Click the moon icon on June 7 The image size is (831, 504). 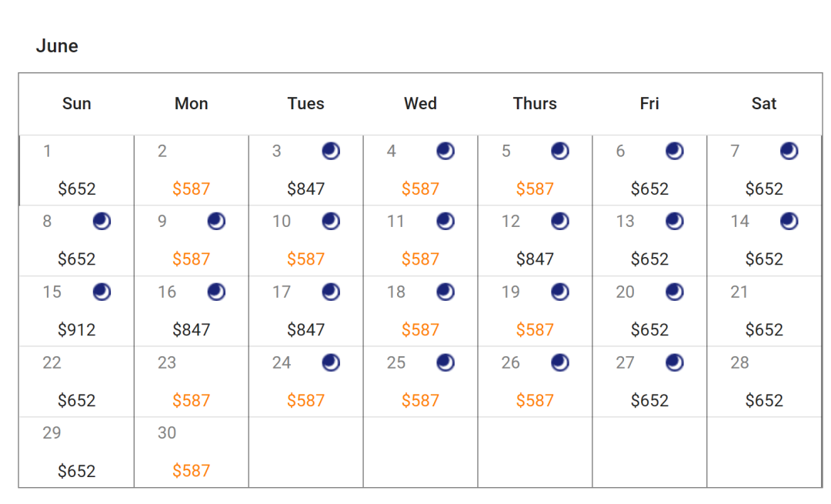pyautogui.click(x=789, y=152)
